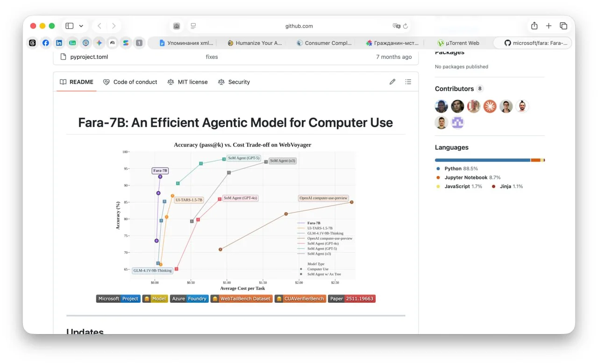
Task: Show the tab overview icon
Action: pyautogui.click(x=563, y=26)
